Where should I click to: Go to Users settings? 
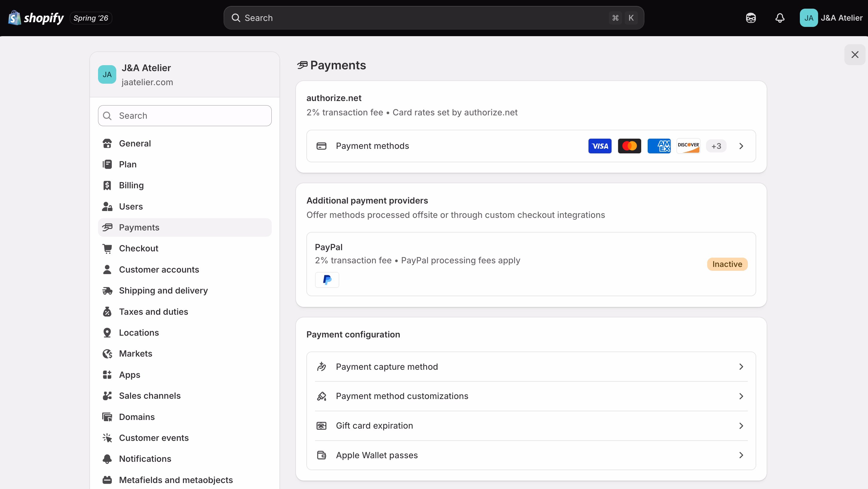point(185,207)
